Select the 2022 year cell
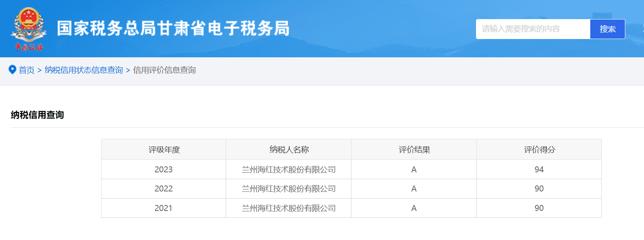Screen dimensions: 644x240 [164, 189]
